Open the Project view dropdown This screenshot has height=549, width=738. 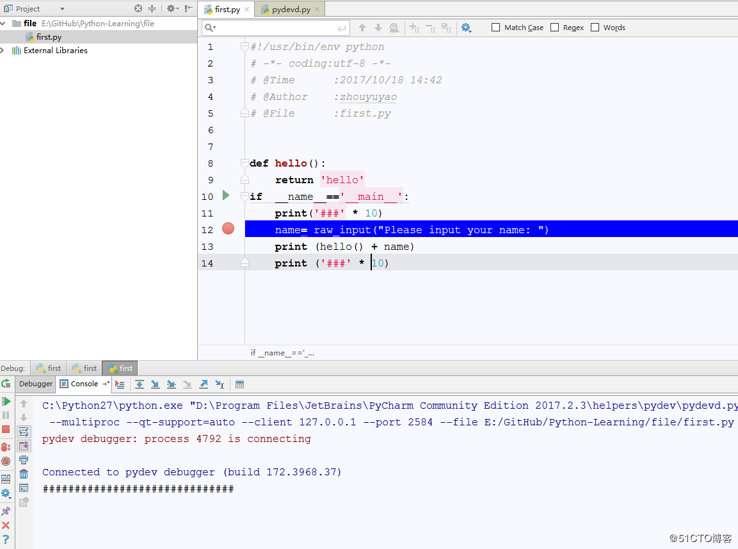pos(62,9)
